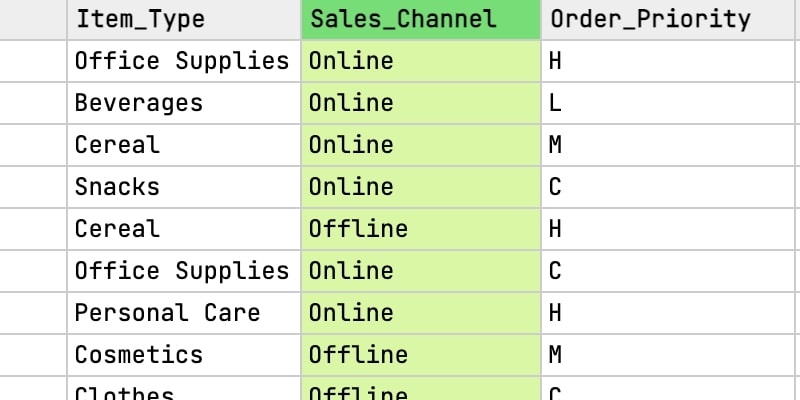Select the Clothes cell in bottom row
This screenshot has width=800, height=400.
184,388
